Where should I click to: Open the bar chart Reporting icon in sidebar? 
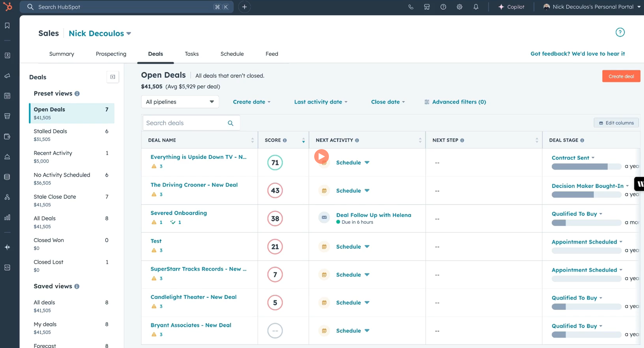tap(7, 217)
